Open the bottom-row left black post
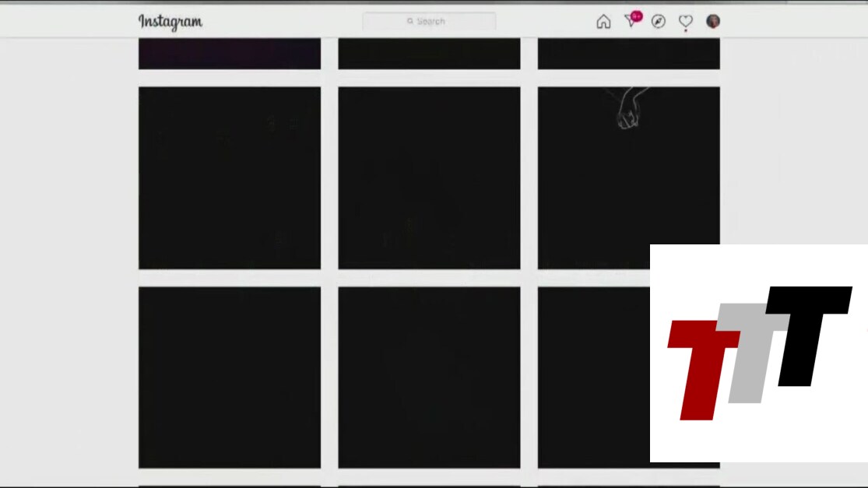Screen dimensions: 868x488 tap(230, 377)
